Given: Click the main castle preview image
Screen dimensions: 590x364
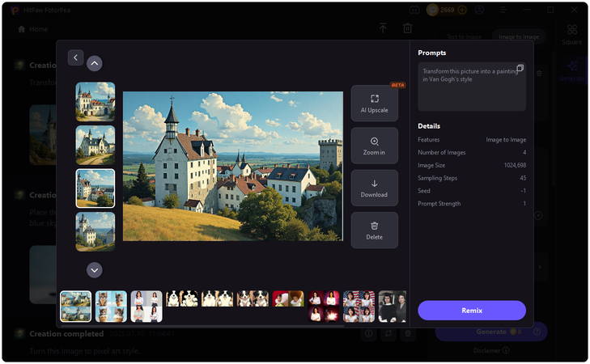Looking at the screenshot, I should click(x=232, y=166).
